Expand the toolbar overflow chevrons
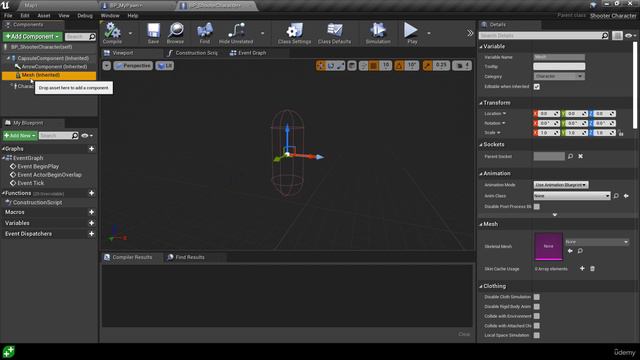Viewport: 640px width, 360px height. [x=470, y=33]
